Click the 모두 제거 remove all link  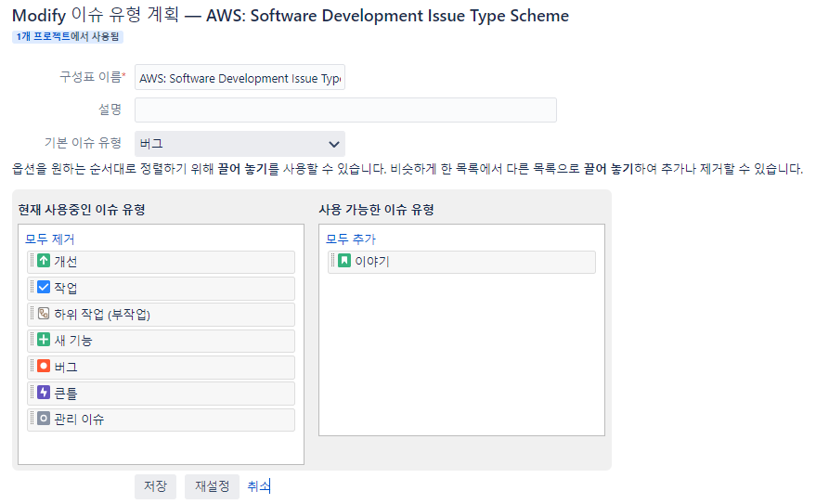(x=50, y=239)
